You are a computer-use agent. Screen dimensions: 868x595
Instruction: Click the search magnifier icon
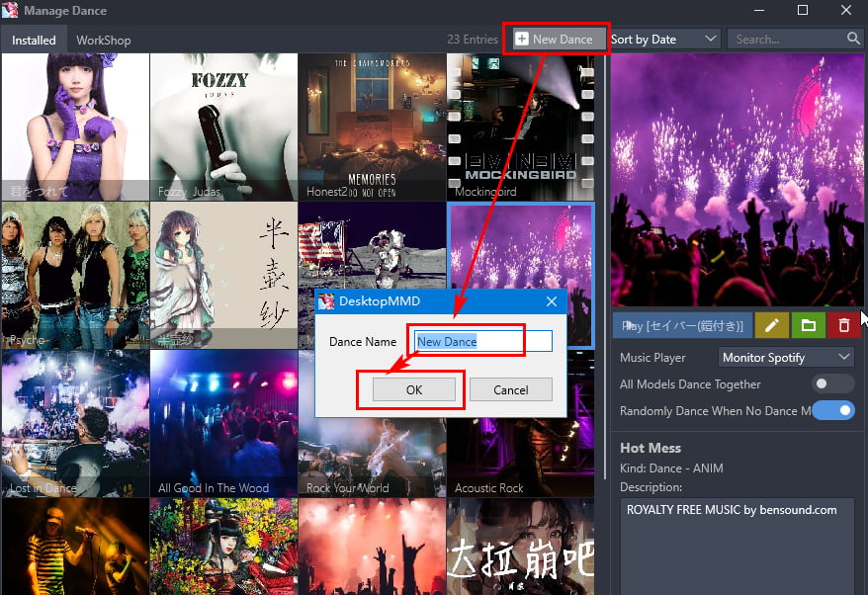852,39
